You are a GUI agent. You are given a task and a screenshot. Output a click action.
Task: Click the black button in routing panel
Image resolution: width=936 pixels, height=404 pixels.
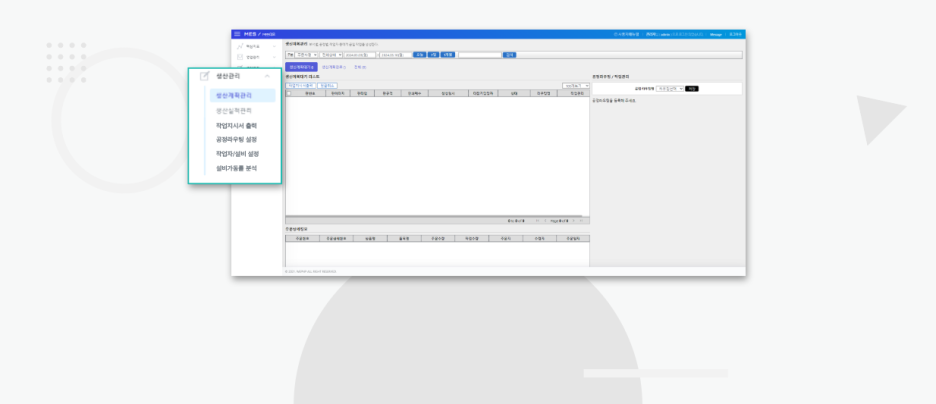tap(691, 88)
